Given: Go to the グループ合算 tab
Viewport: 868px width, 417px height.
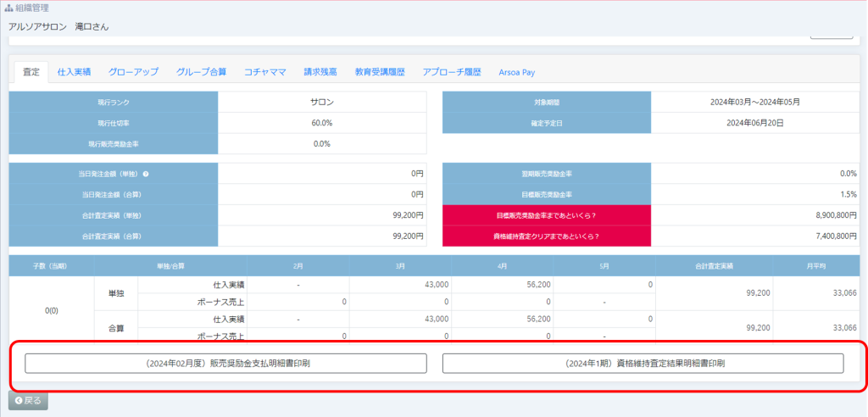Looking at the screenshot, I should [x=201, y=72].
